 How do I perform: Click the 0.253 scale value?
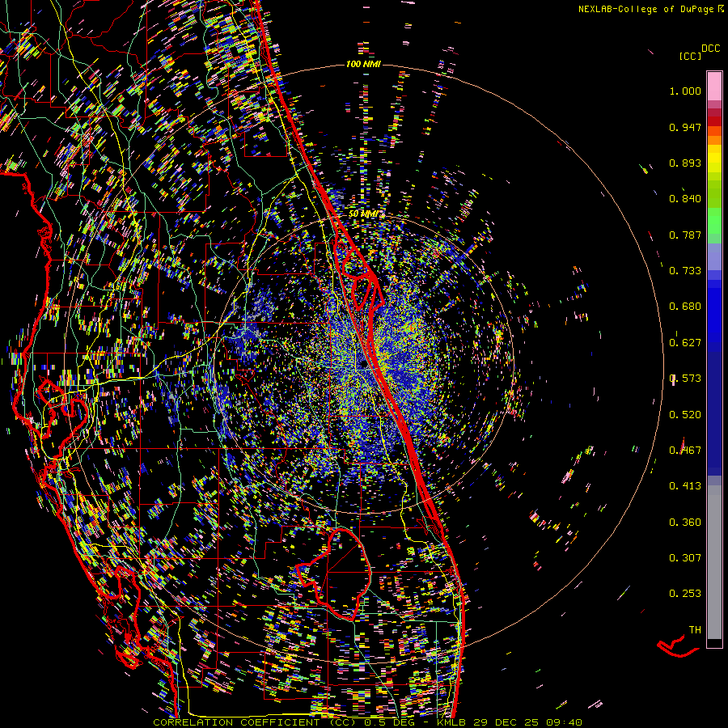685,594
